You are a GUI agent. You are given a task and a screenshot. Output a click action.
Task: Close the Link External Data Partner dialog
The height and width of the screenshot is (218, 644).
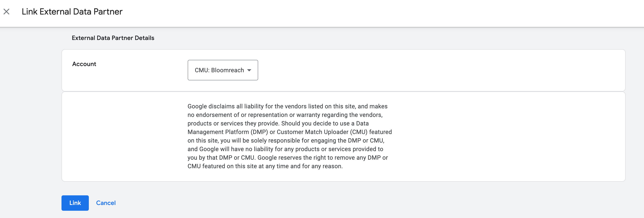point(6,12)
